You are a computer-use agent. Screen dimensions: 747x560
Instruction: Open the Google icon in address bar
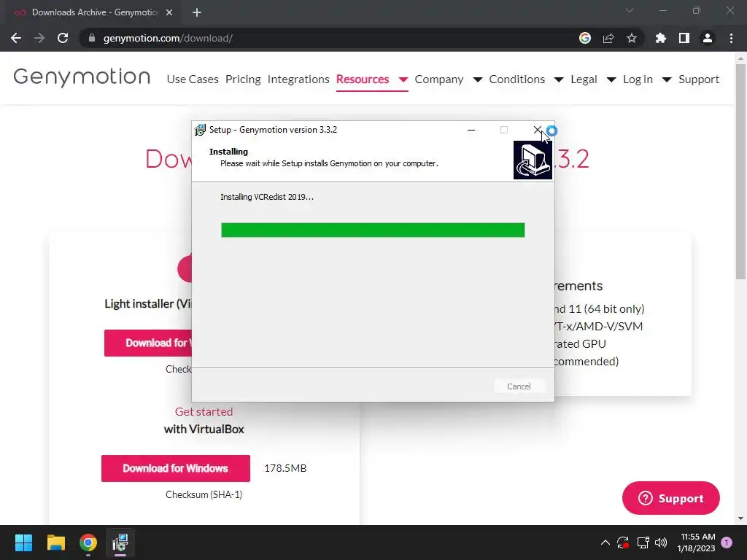[585, 38]
